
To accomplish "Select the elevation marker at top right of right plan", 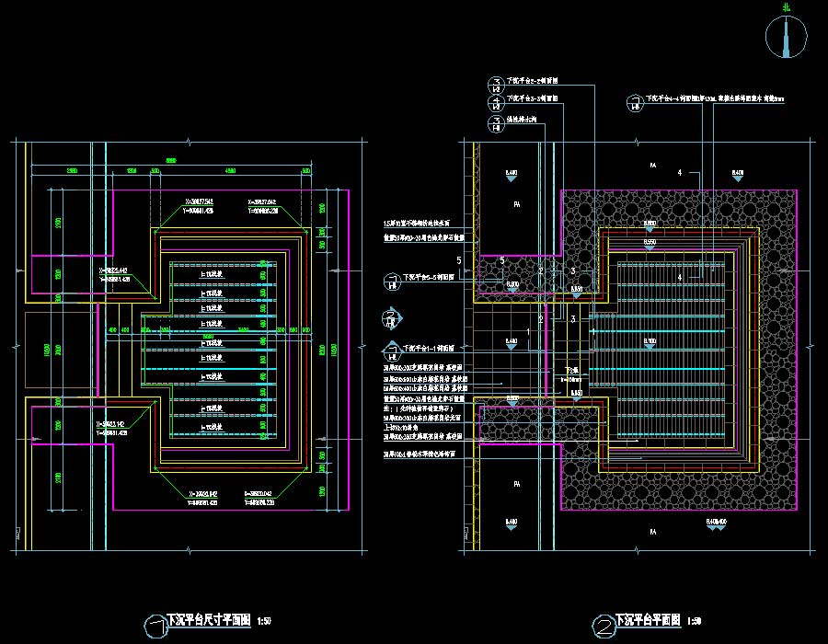I will 737,172.
